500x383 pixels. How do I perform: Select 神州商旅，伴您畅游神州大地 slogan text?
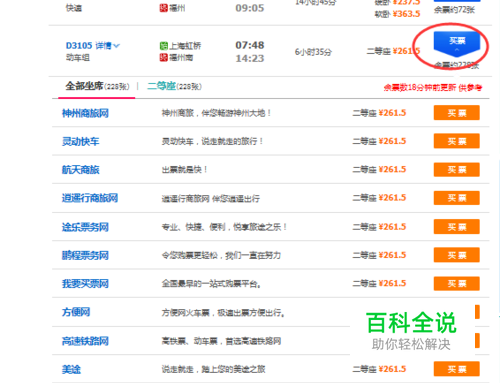216,113
